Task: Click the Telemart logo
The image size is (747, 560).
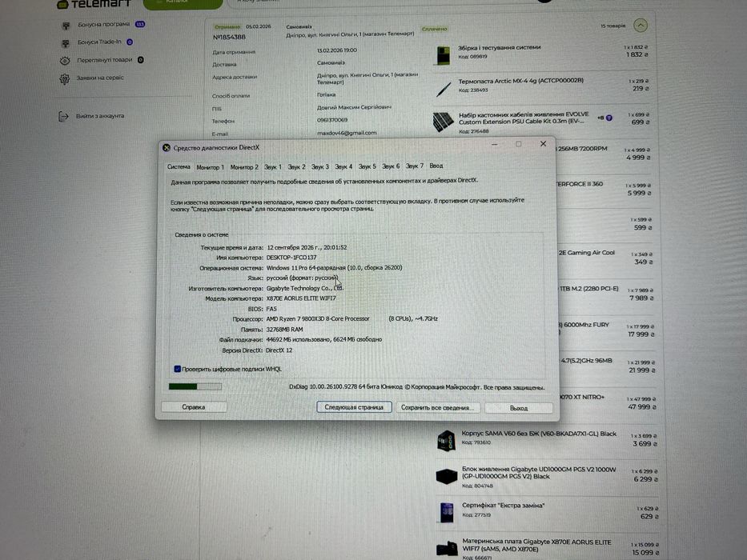Action: 94,4
